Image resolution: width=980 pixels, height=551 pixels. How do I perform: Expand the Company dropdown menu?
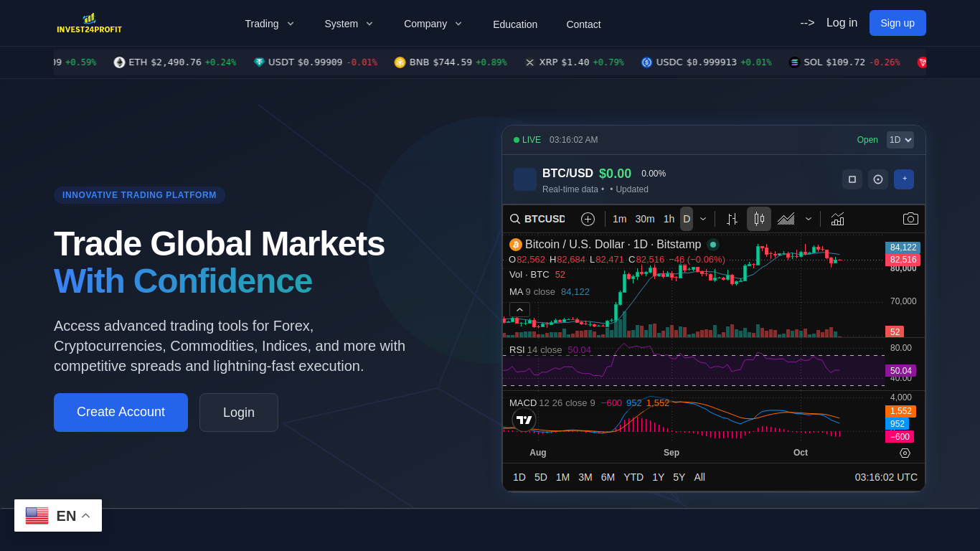433,24
